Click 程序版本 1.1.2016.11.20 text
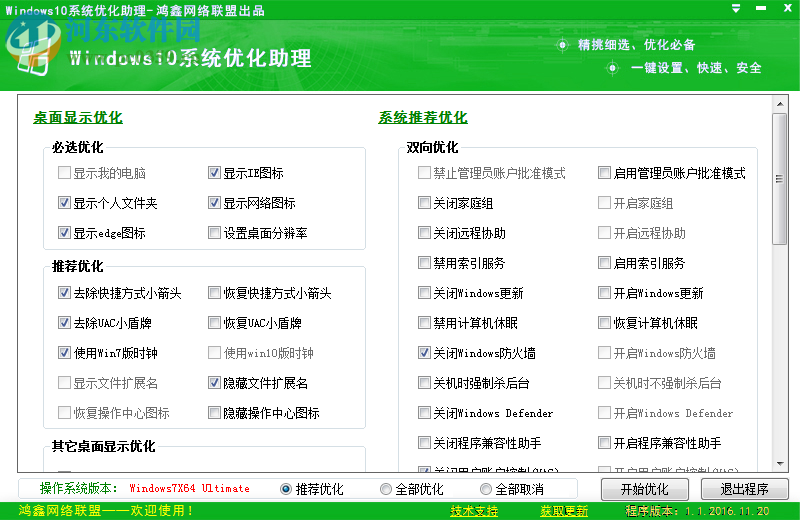The image size is (800, 520). [x=697, y=511]
